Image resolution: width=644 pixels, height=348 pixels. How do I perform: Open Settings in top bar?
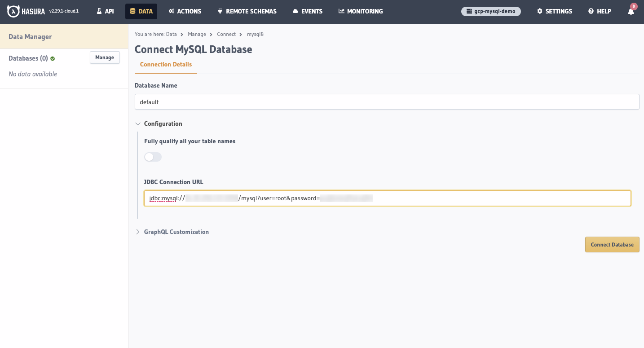point(555,11)
